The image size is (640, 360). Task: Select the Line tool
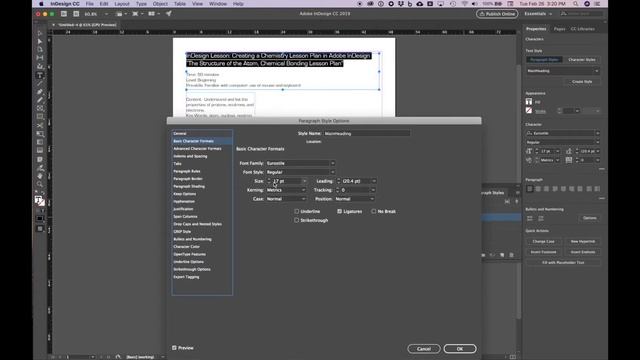[x=40, y=83]
